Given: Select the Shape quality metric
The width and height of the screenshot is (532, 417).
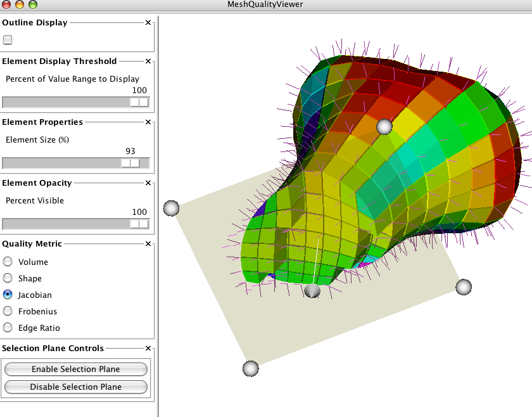Looking at the screenshot, I should tap(8, 278).
